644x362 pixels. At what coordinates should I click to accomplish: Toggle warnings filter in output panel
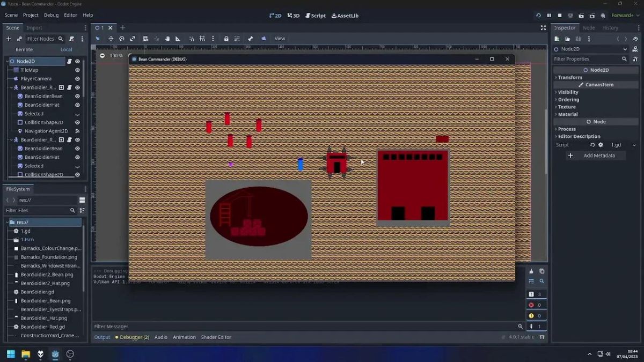coord(537,315)
